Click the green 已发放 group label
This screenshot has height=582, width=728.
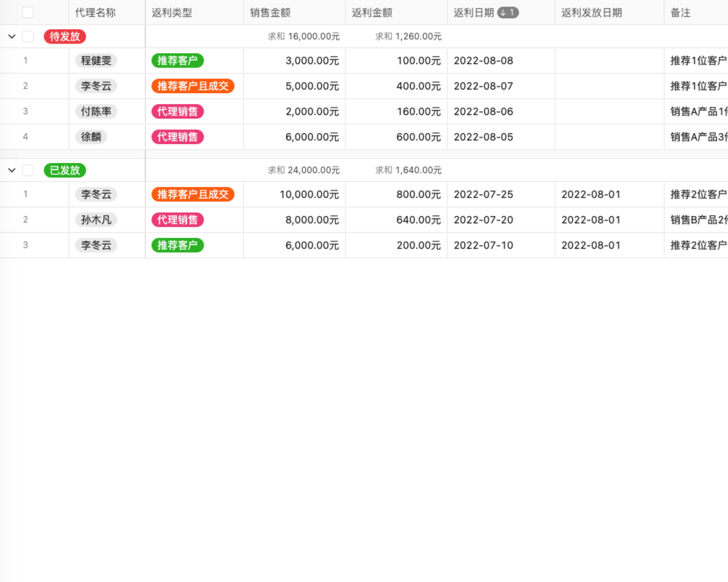click(x=64, y=170)
